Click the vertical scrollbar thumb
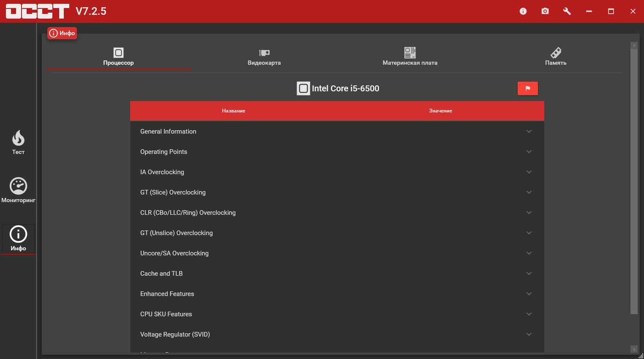 click(634, 182)
